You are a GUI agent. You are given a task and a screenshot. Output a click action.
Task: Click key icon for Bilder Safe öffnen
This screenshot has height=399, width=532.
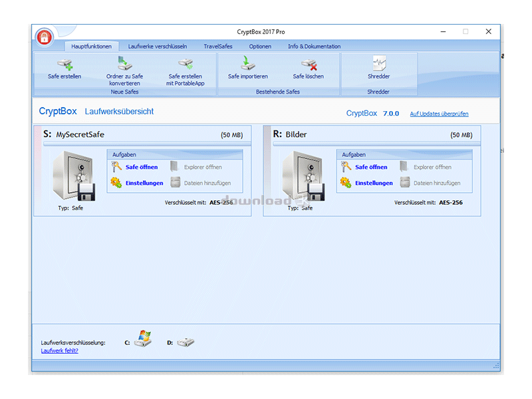click(346, 167)
